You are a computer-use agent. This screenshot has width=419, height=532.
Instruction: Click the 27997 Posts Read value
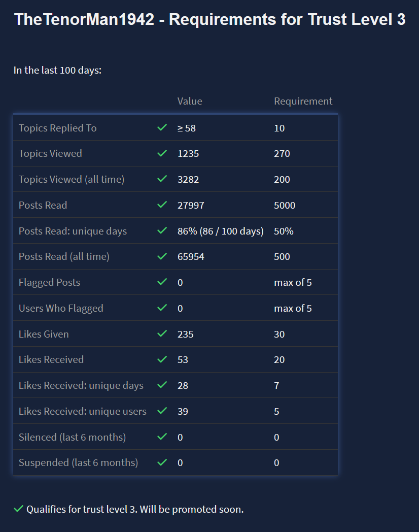[191, 205]
